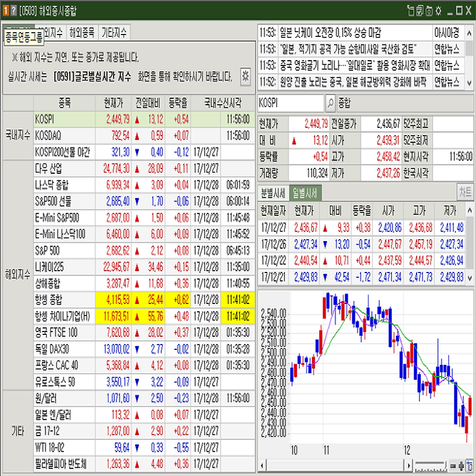
Task: Switch to the 해외종목 tab
Action: point(82,32)
